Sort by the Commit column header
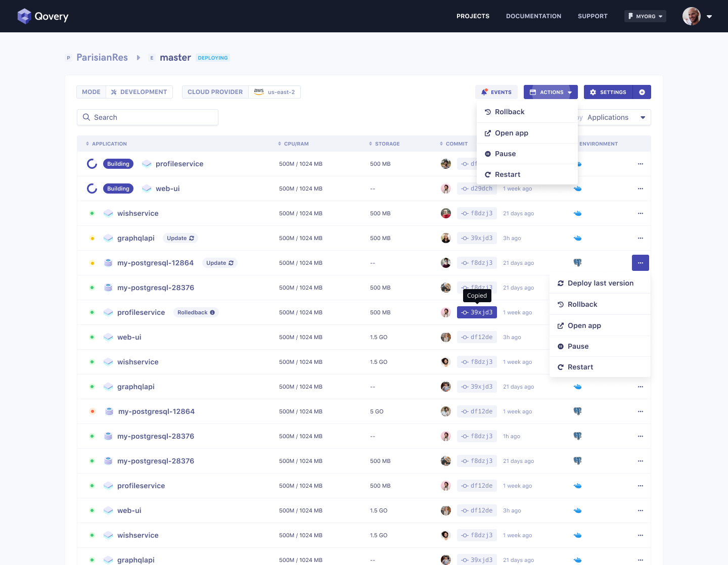 click(x=453, y=144)
